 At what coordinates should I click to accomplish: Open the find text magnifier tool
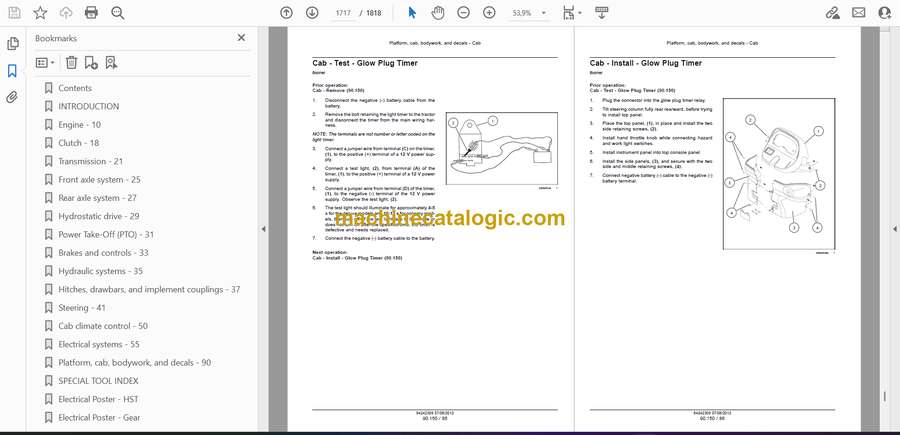pos(118,13)
